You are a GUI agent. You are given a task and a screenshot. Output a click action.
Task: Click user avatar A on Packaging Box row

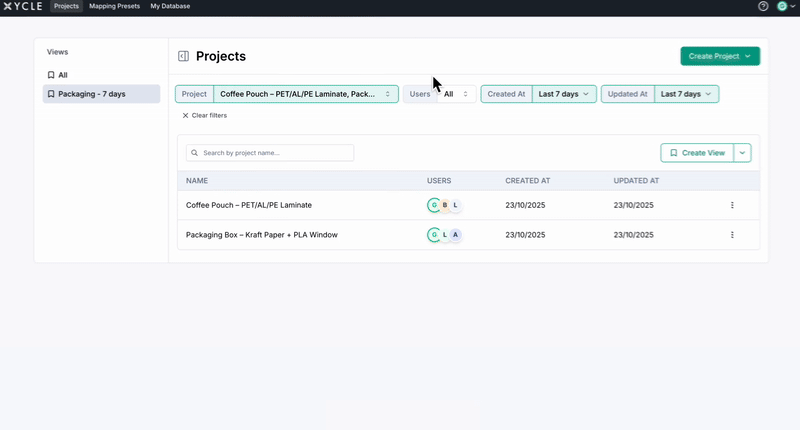pyautogui.click(x=455, y=235)
